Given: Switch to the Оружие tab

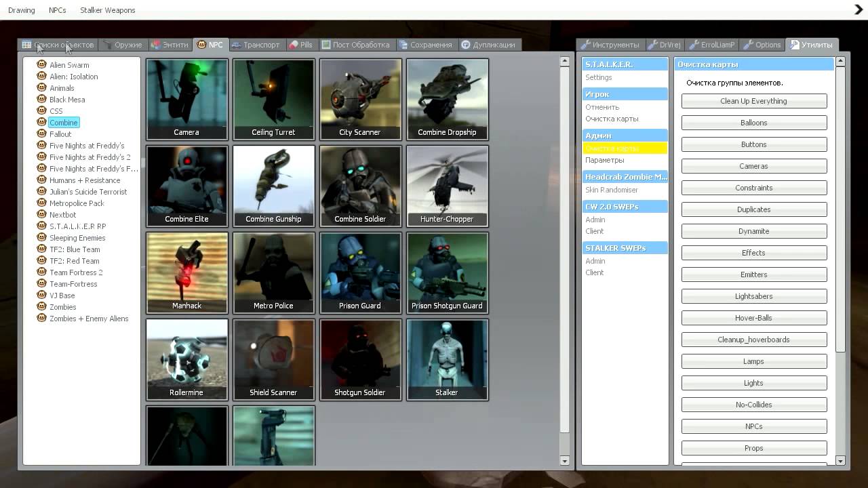Looking at the screenshot, I should tap(123, 45).
